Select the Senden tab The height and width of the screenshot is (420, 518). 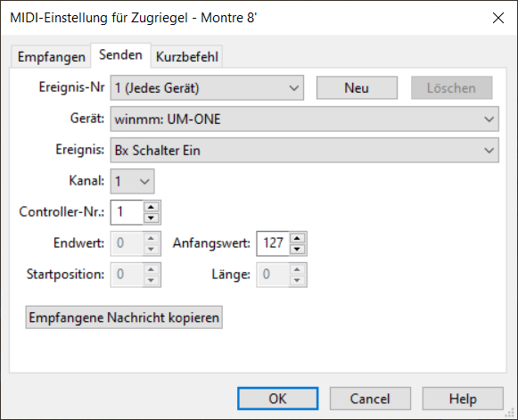[120, 55]
